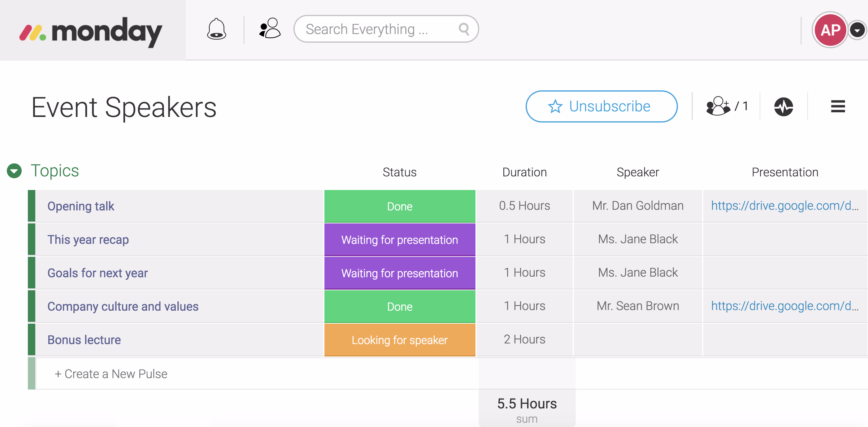This screenshot has width=868, height=427.
Task: Click the Presentation column header
Action: 785,172
